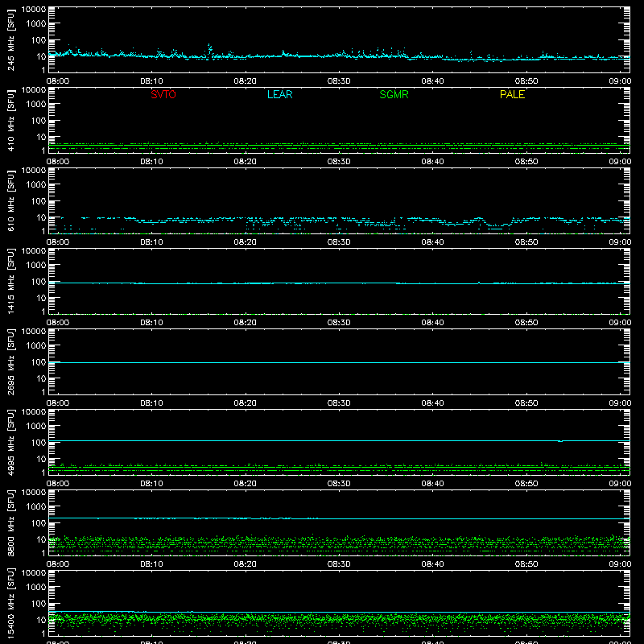Click the 10000 tick label of the 245 MHz plot
The height and width of the screenshot is (644, 644).
34,10
